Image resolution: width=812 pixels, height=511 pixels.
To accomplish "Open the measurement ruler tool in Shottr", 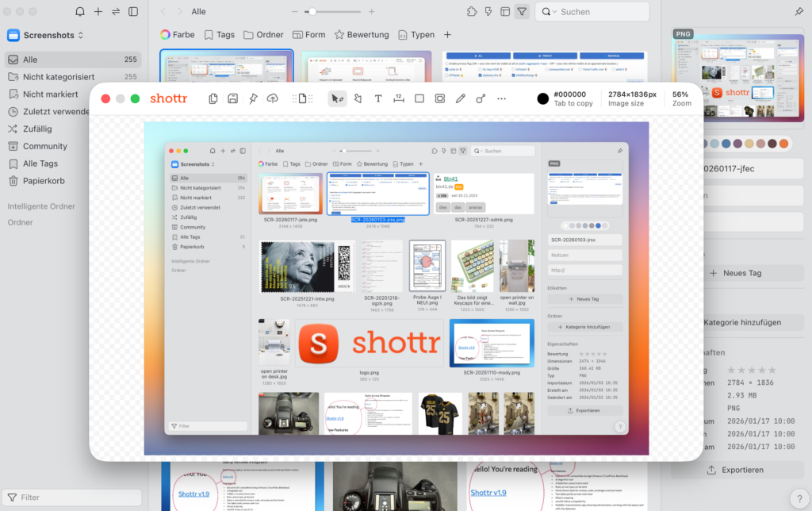I will (399, 98).
